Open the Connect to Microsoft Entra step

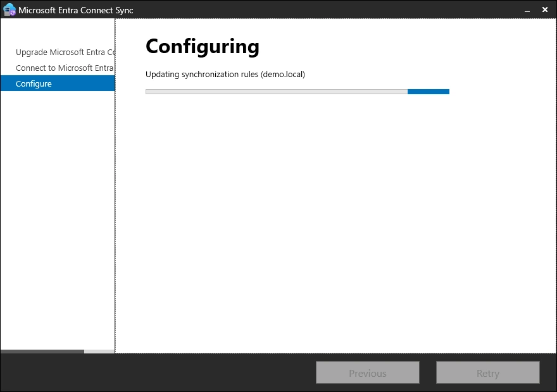[x=65, y=68]
